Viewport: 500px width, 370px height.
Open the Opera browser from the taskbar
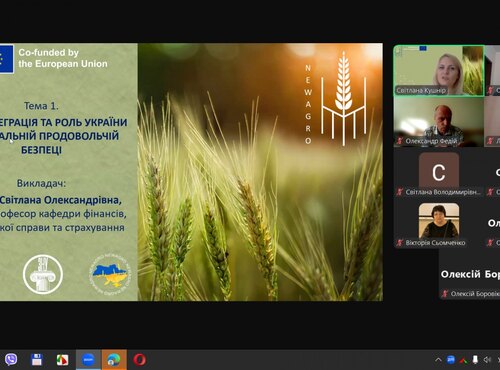coord(139,360)
